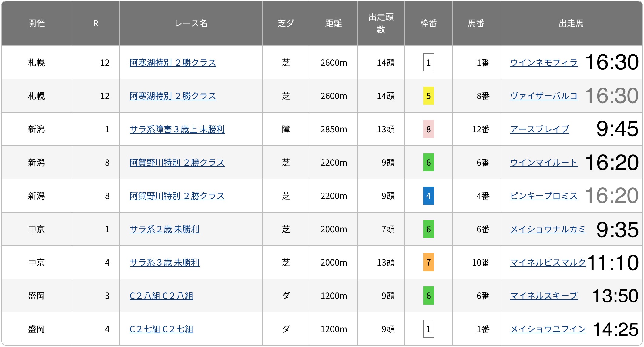Image resolution: width=644 pixels, height=347 pixels.
Task: Click the レース名 column header
Action: pyautogui.click(x=191, y=23)
